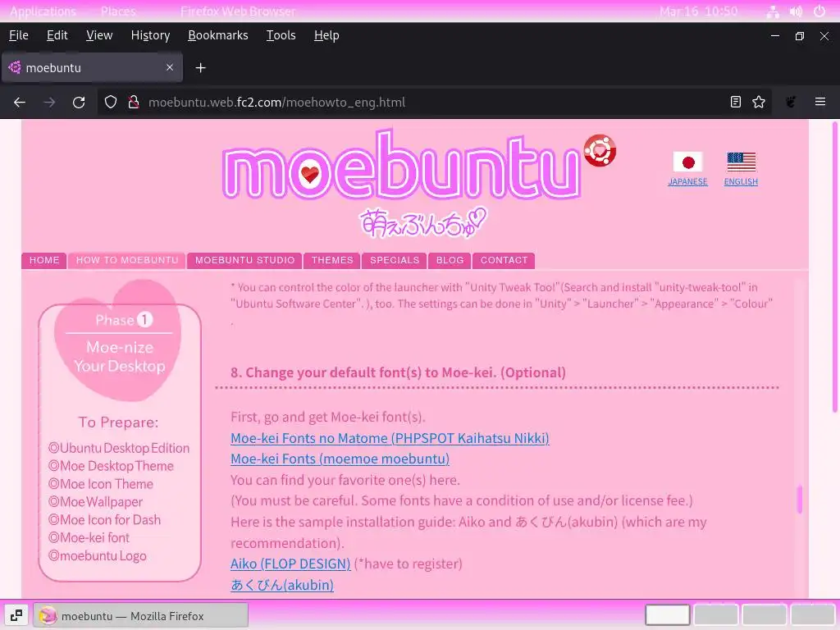Open the Edit menu
Screen dimensions: 840x630
coord(57,35)
